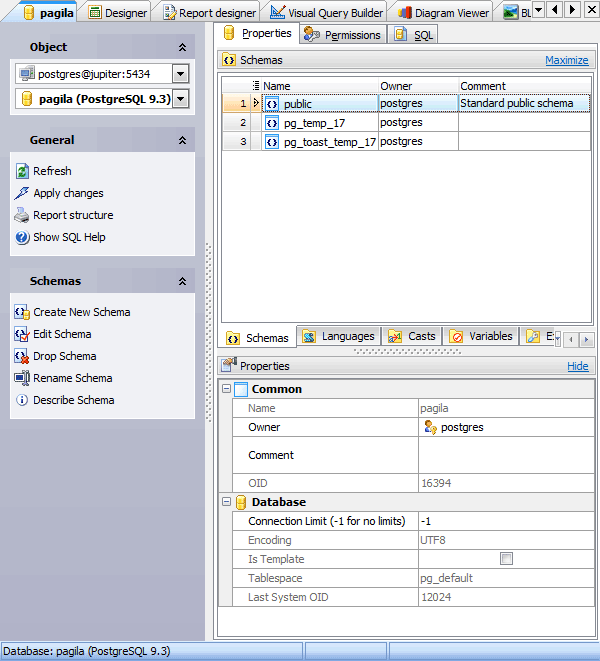
Task: Open the pagila database dropdown
Action: click(180, 99)
